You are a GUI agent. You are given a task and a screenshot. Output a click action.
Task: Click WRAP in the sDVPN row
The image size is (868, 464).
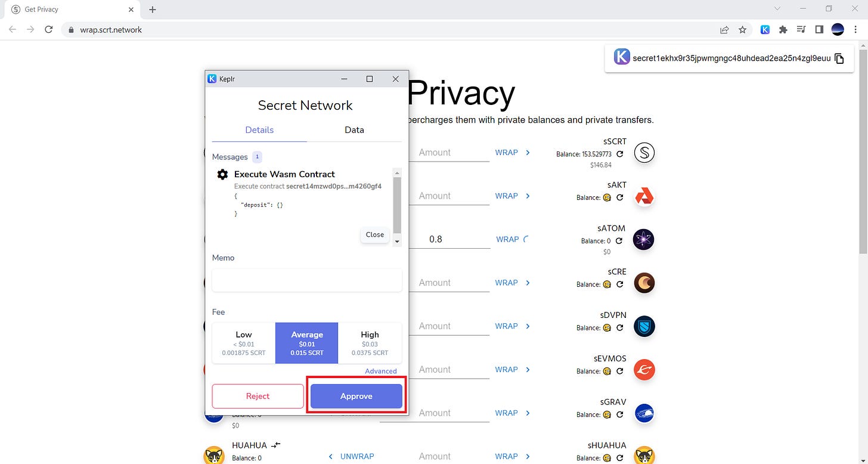click(512, 326)
